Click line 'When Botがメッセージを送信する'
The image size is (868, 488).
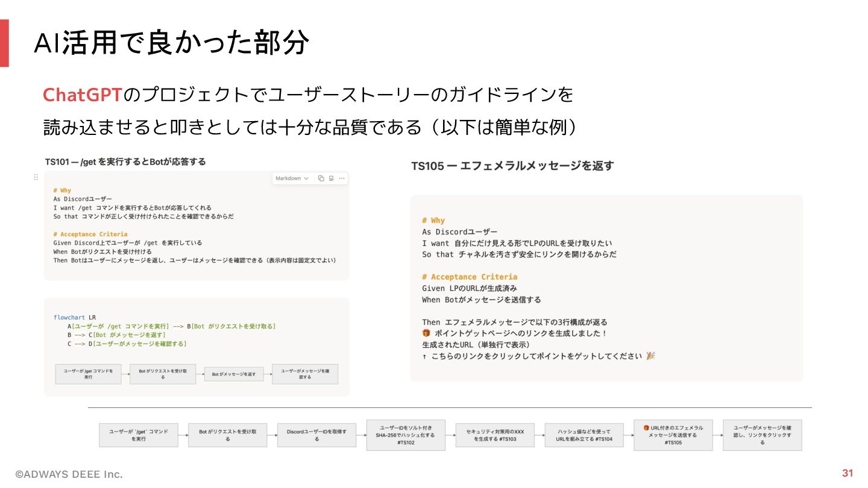click(482, 299)
